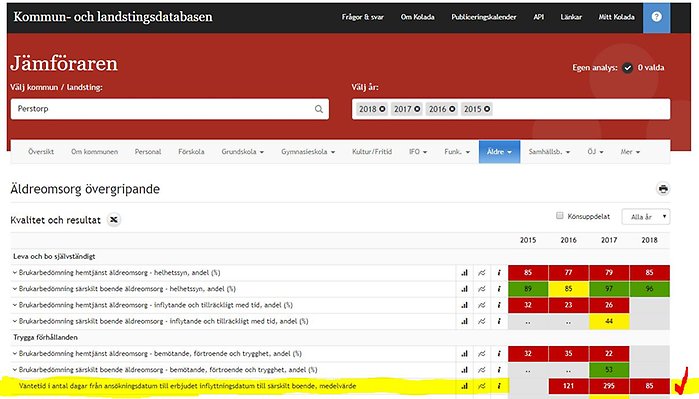The width and height of the screenshot is (699, 399).
Task: Print the page with printer icon
Action: pos(663,189)
